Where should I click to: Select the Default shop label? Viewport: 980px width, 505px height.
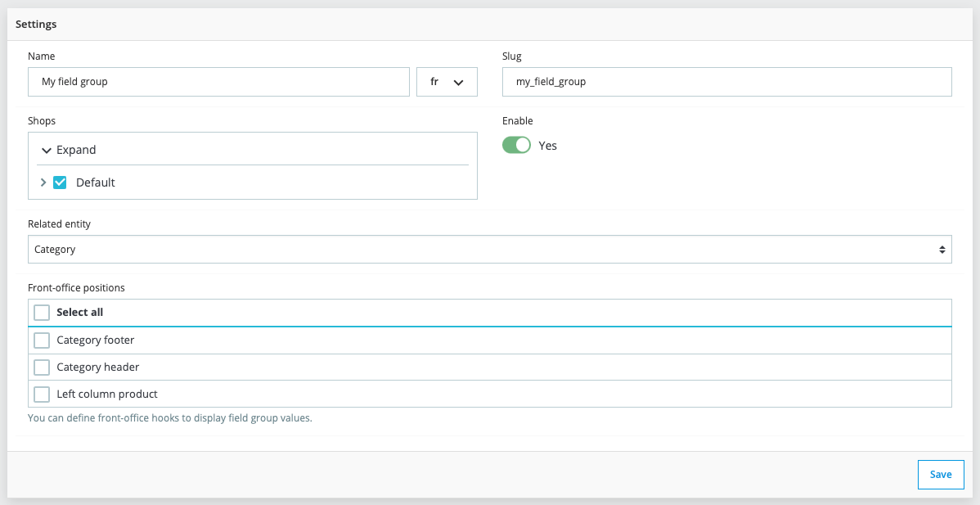(x=96, y=183)
